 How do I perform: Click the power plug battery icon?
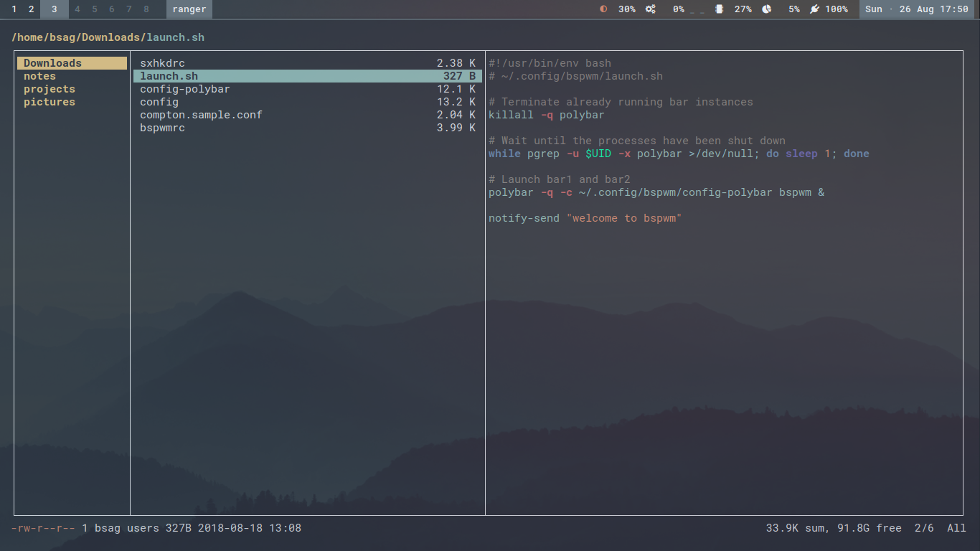point(814,9)
